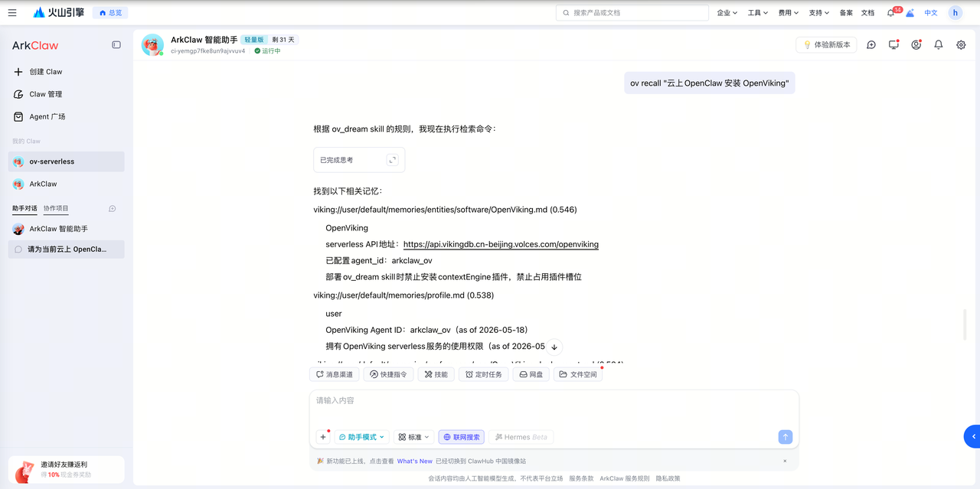Switch to the 协作项目 tab
This screenshot has width=980, height=489.
pyautogui.click(x=56, y=208)
